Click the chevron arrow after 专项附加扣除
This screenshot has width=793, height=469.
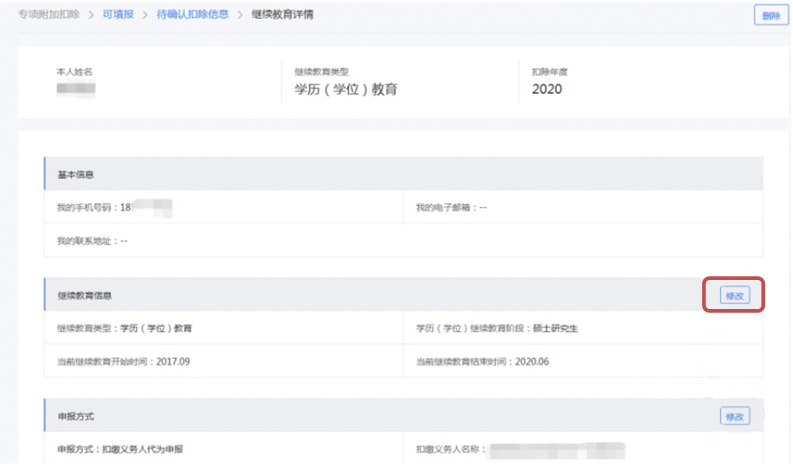click(91, 16)
